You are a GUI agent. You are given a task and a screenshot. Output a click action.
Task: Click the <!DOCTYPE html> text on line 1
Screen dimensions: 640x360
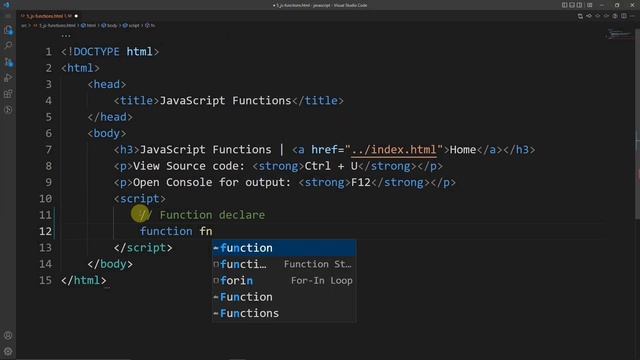tap(110, 52)
